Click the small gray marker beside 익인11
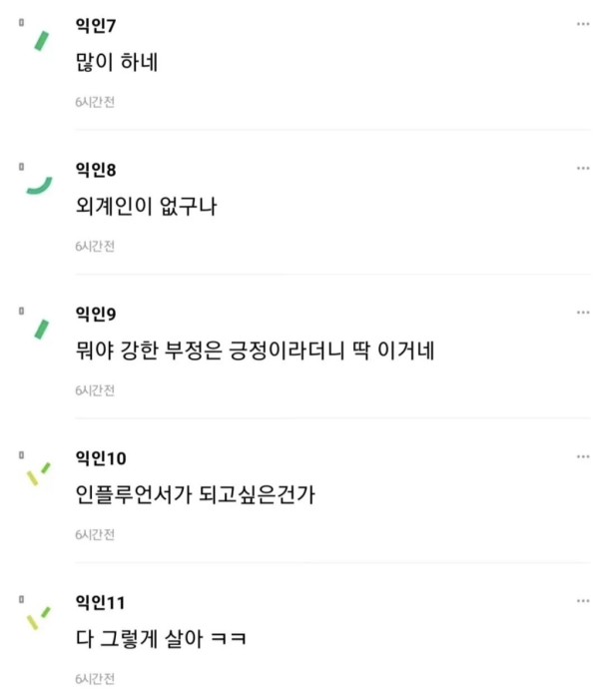This screenshot has width=599, height=700. click(21, 599)
